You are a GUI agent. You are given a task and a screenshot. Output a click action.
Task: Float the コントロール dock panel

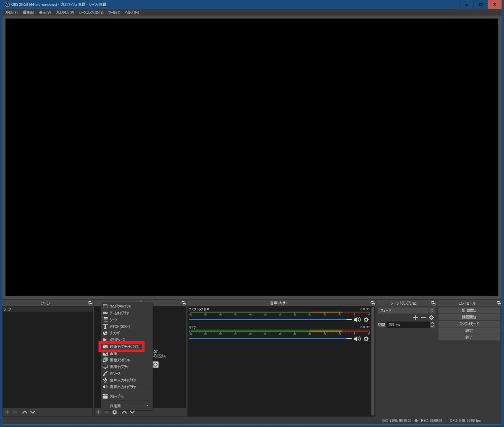click(499, 303)
